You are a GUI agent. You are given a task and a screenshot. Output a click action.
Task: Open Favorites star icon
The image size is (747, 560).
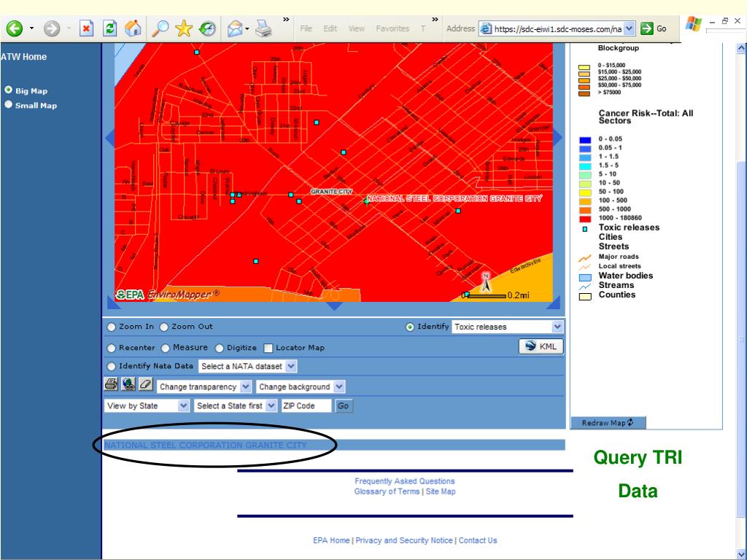click(183, 28)
